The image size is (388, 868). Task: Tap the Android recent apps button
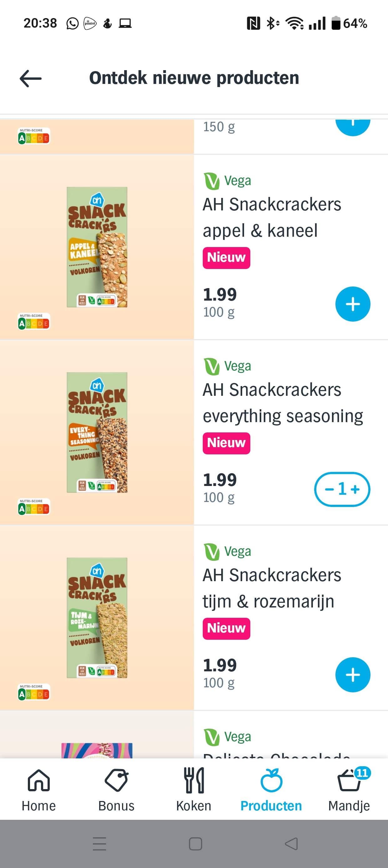[x=100, y=844]
